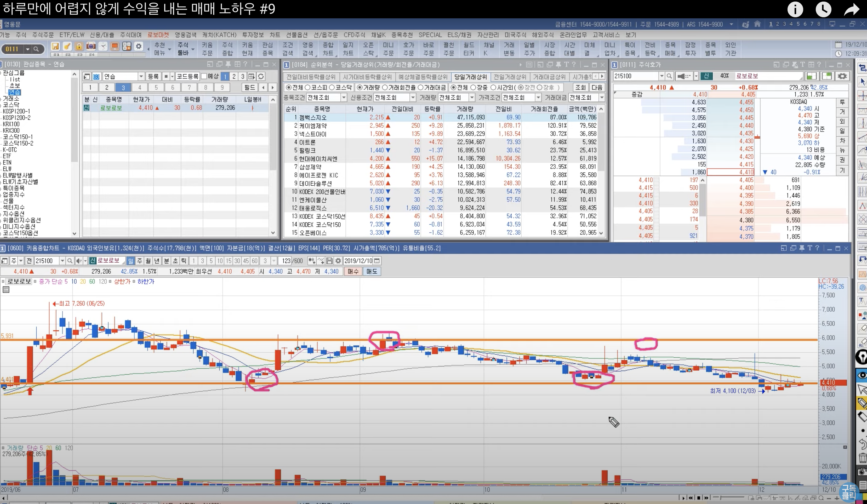This screenshot has width=867, height=504.
Task: Select the 거래회전율 radio option
Action: pos(385,87)
